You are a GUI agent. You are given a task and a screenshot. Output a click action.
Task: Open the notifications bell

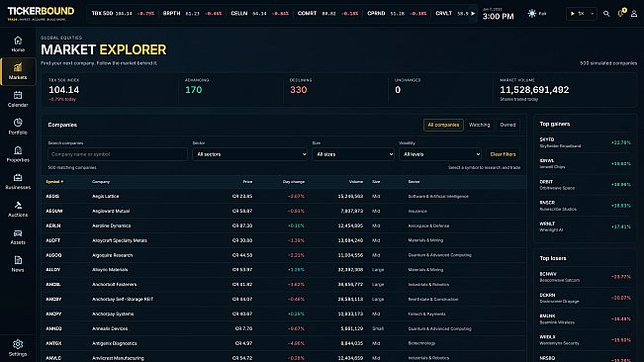coord(620,14)
